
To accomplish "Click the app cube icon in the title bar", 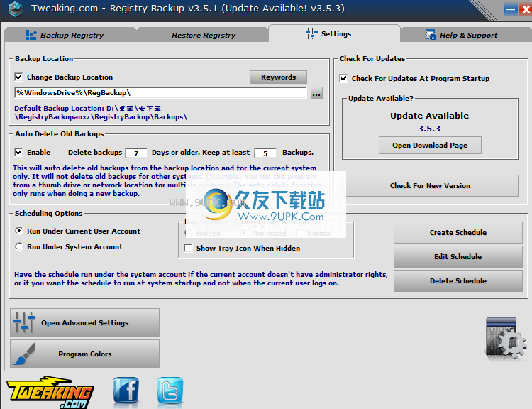I will coord(15,9).
